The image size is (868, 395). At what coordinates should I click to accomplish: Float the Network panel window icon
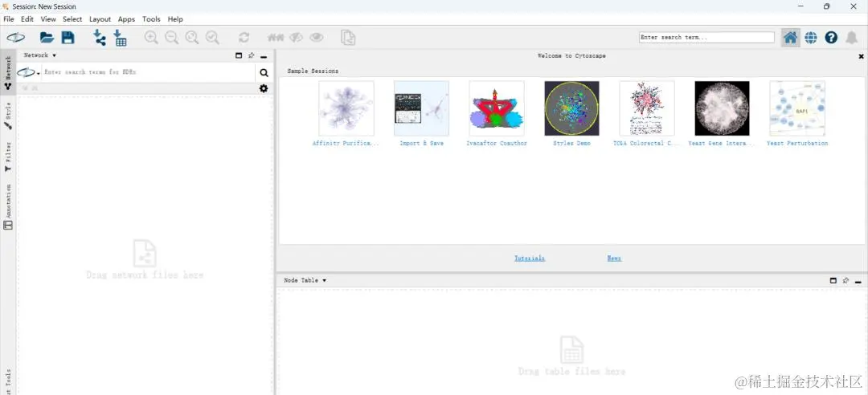(x=239, y=55)
